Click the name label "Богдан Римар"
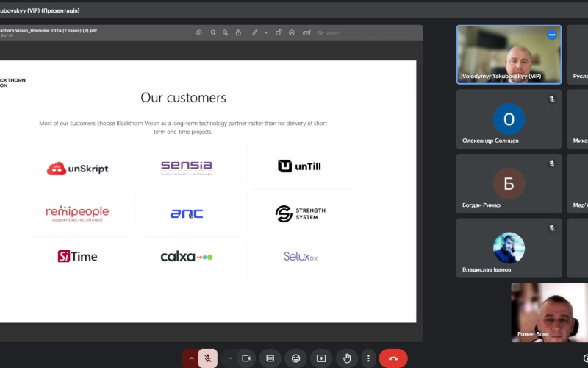Viewport: 588px width, 368px height. pos(481,205)
